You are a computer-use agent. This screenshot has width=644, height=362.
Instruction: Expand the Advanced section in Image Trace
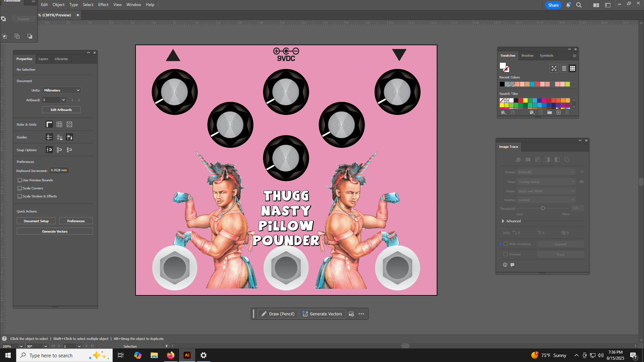[x=503, y=221]
